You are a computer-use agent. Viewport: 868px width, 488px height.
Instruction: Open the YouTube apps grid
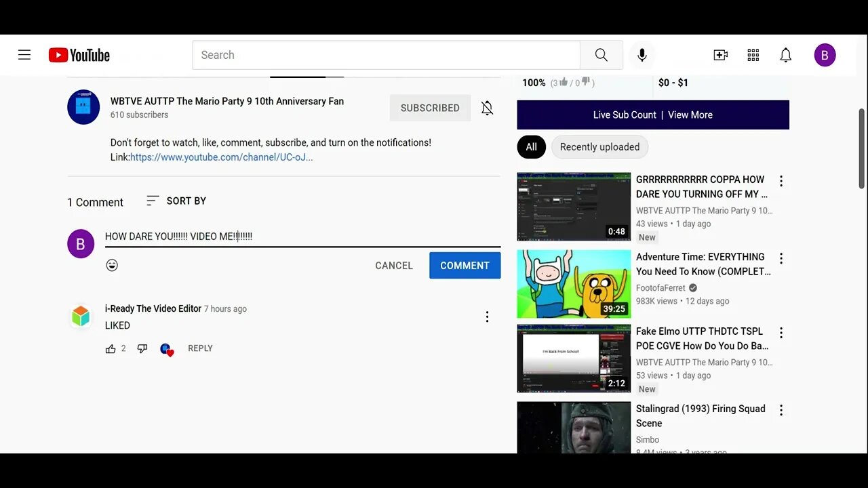(753, 56)
